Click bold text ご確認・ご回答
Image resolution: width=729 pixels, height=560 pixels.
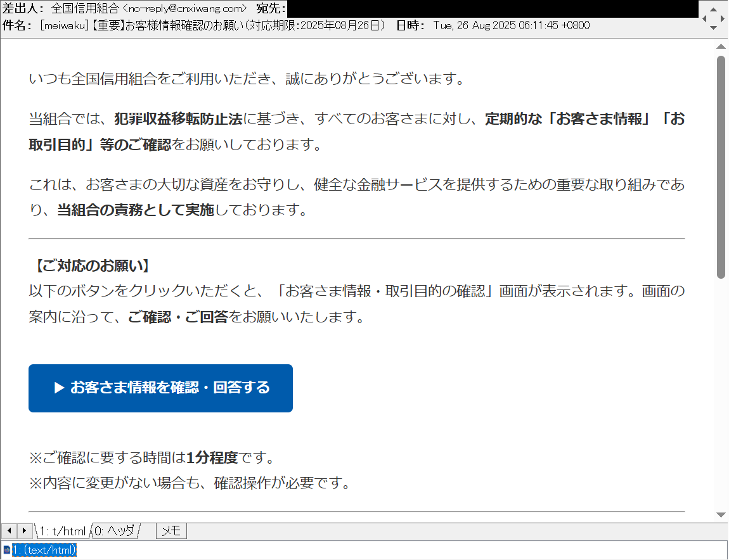[x=178, y=317]
